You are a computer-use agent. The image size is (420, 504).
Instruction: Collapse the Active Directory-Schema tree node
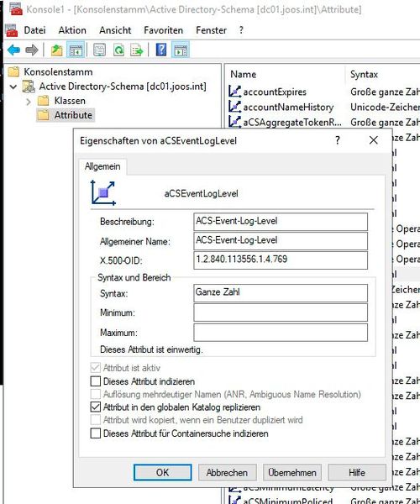coord(13,87)
